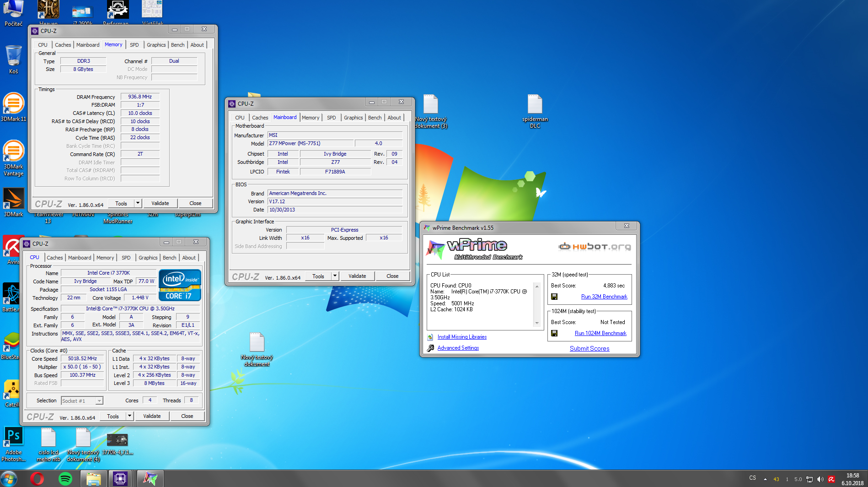This screenshot has height=487, width=868.
Task: Open the Catzilla desktop shortcut
Action: click(x=12, y=393)
